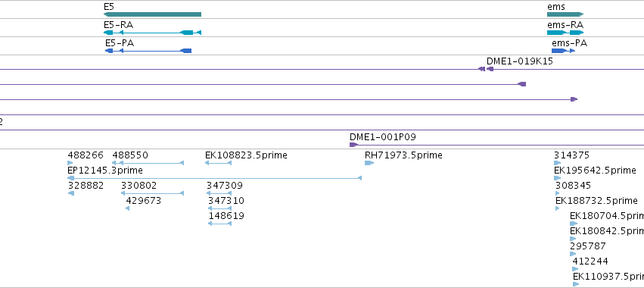Select the E5-RA transcript glyph
644x288 pixels.
[x=152, y=33]
